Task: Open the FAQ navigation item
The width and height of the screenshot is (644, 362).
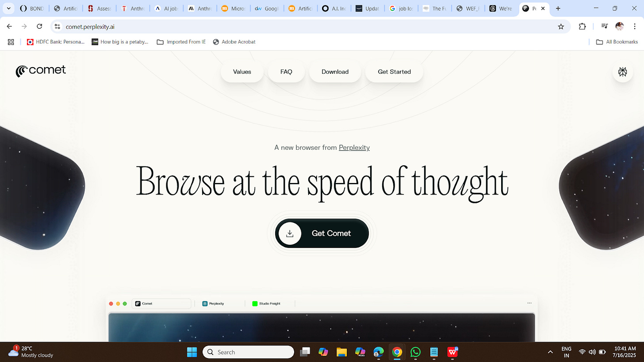Action: (x=286, y=72)
